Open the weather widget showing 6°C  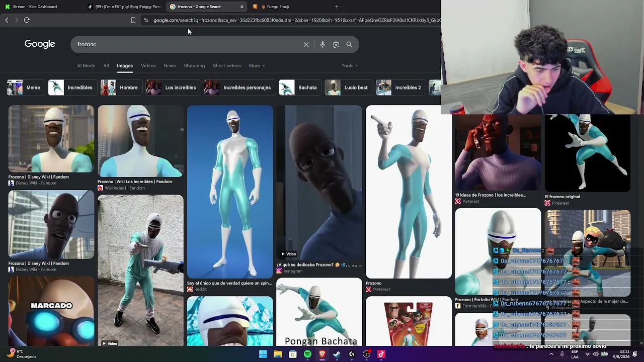coord(21,354)
